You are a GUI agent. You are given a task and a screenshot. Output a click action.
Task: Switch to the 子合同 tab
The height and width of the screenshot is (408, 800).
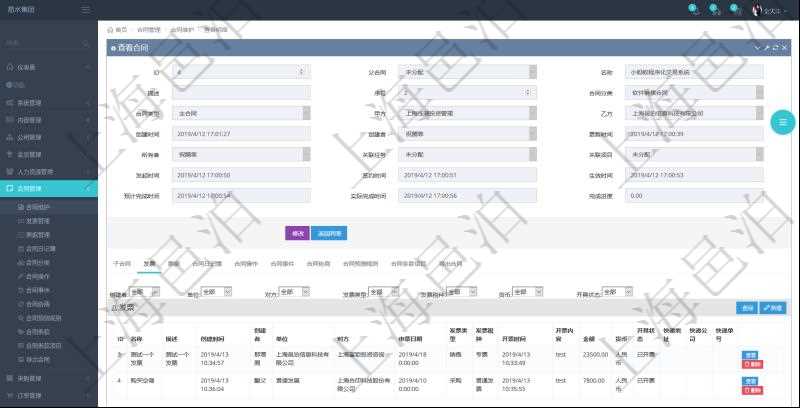121,263
